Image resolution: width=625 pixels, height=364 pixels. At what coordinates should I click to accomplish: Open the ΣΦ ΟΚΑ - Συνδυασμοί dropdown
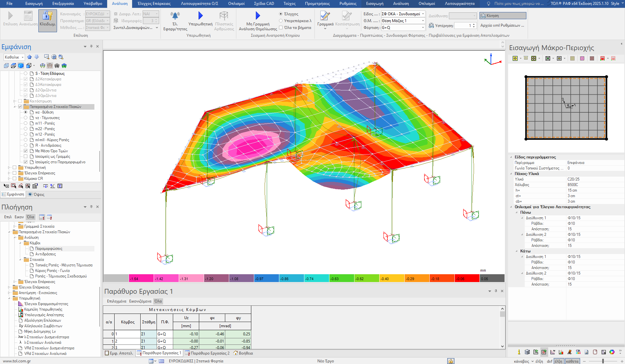coord(423,14)
